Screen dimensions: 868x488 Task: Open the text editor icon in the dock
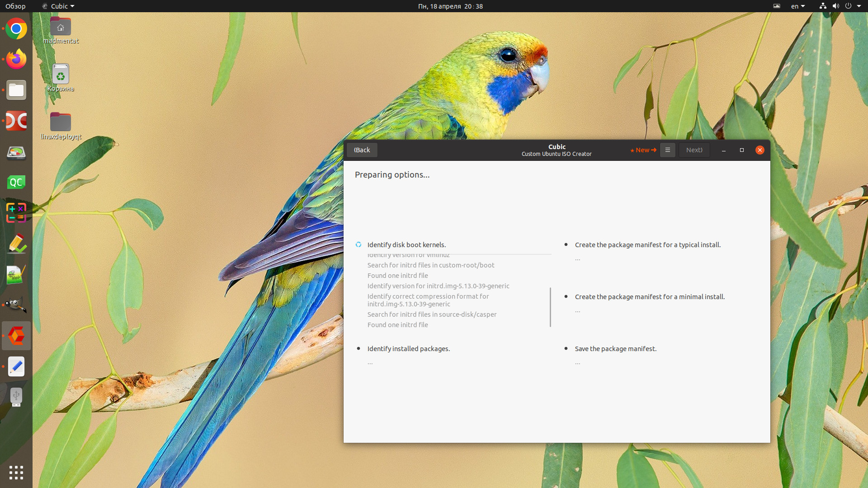(x=16, y=366)
